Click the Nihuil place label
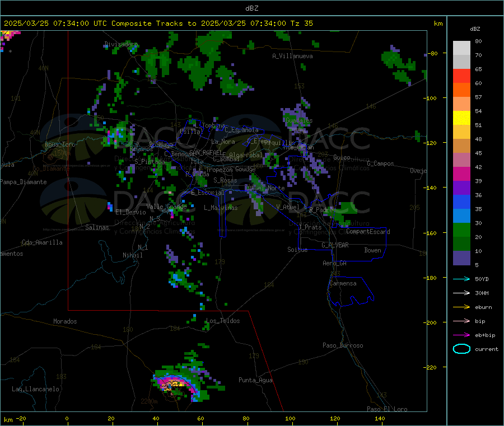 [132, 255]
